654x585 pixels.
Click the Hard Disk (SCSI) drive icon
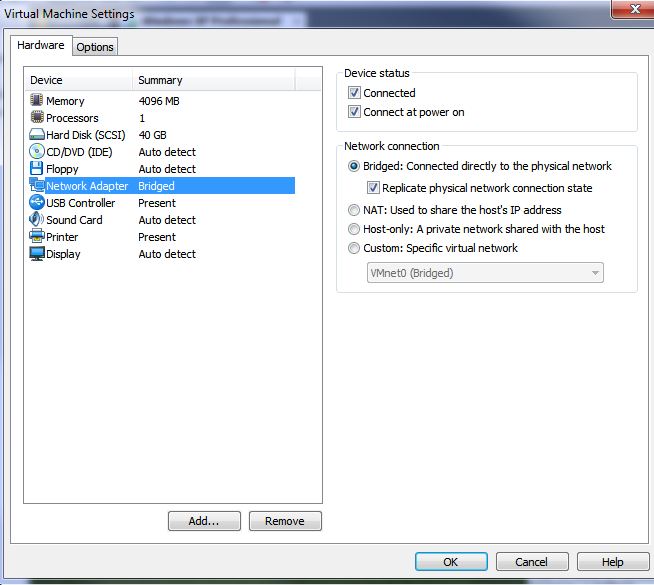point(37,134)
